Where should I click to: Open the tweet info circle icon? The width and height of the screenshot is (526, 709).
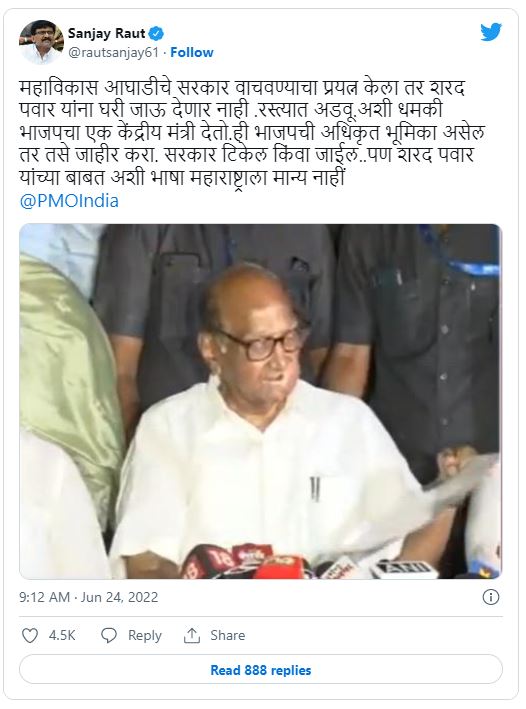(x=491, y=597)
